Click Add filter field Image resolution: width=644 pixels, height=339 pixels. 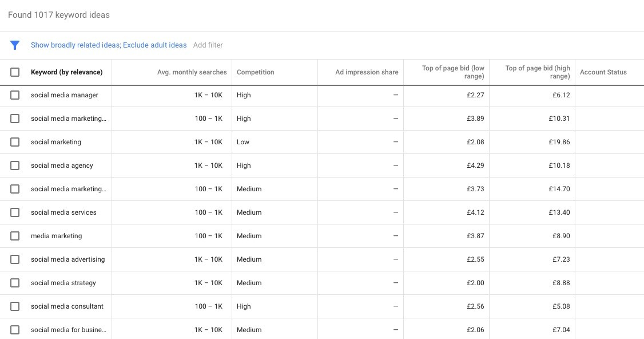[208, 45]
